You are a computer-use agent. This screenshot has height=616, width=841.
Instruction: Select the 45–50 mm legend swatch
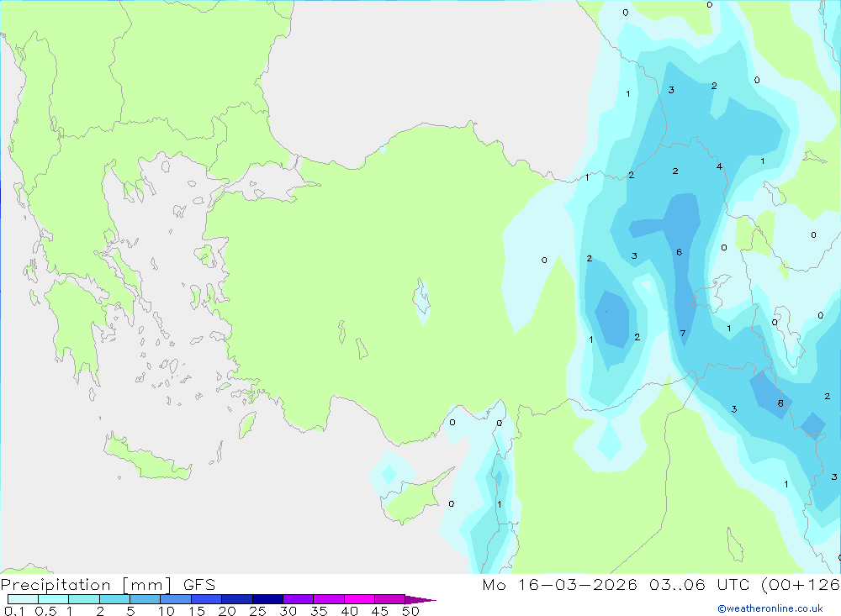(x=390, y=599)
